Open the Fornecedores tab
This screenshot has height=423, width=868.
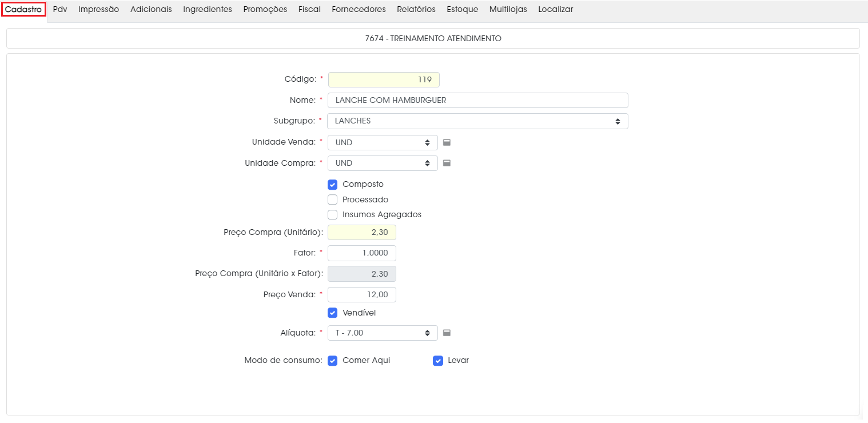[359, 9]
